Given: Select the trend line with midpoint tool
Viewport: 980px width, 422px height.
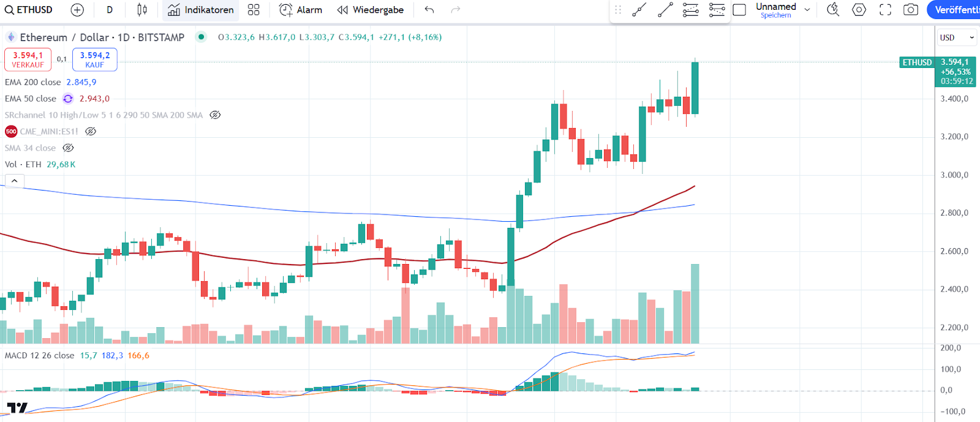Looking at the screenshot, I should pos(639,10).
